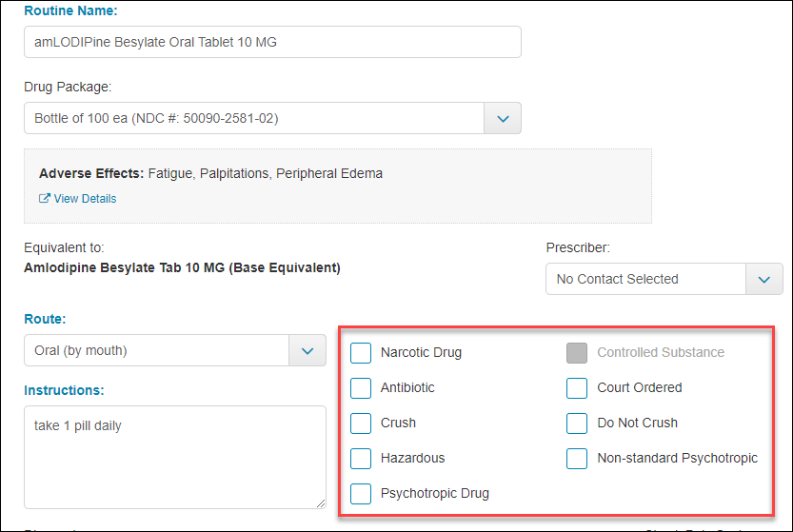Mark the Hazardous checkbox
Screen dimensions: 793x532
pos(361,459)
